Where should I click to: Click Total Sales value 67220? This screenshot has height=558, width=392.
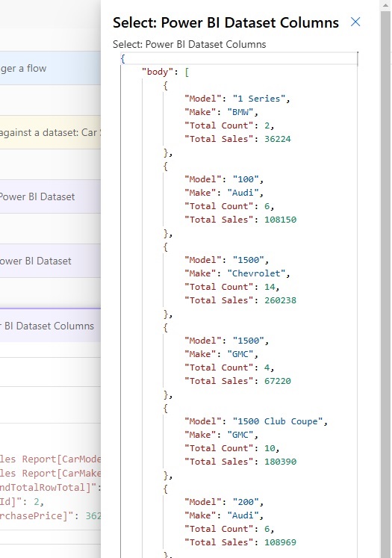click(278, 381)
